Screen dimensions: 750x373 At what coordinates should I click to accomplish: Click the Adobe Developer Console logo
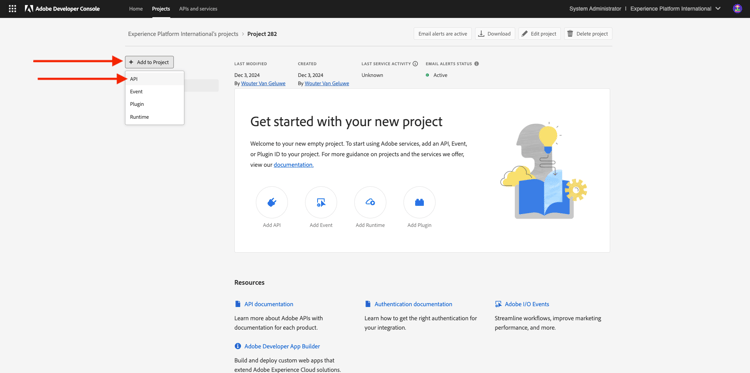62,9
